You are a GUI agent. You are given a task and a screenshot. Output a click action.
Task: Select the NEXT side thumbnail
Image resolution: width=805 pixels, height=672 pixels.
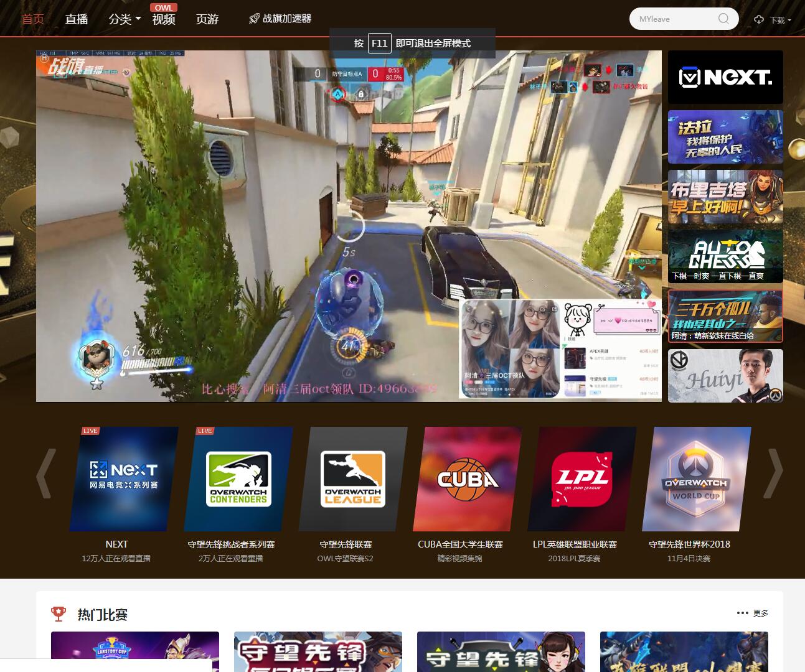click(x=725, y=77)
